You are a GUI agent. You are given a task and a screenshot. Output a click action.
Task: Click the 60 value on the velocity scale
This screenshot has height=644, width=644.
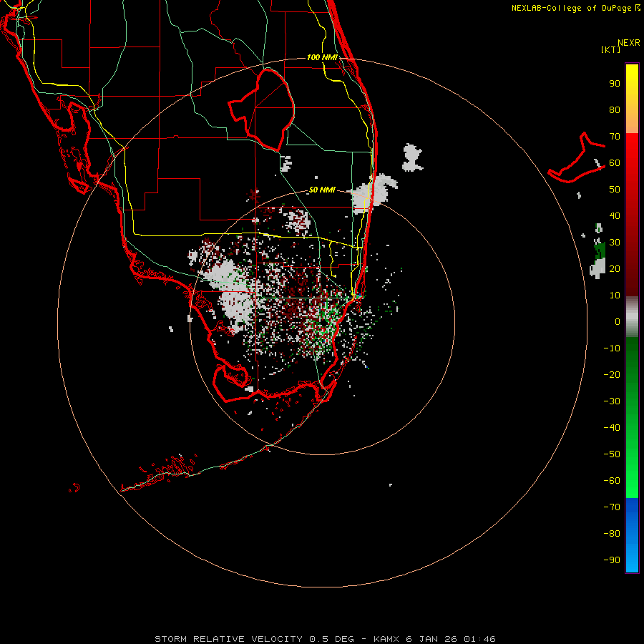tap(615, 163)
